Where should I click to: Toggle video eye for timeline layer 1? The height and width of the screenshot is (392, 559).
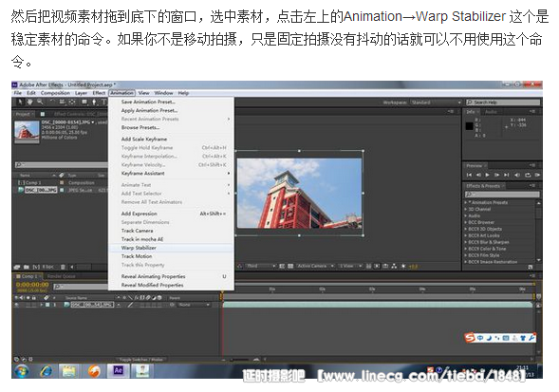click(17, 305)
